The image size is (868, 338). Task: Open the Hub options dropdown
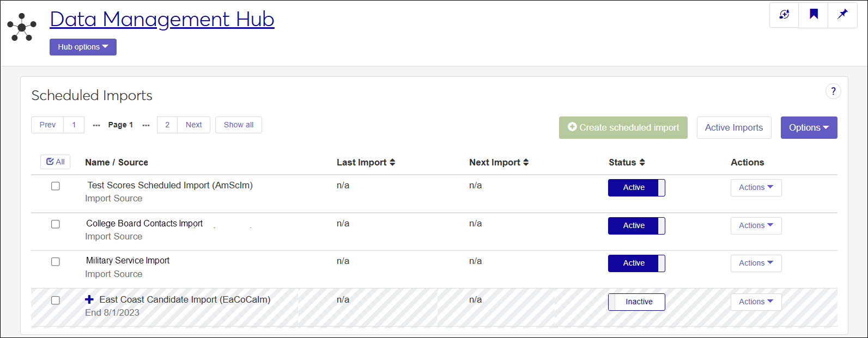coord(83,47)
